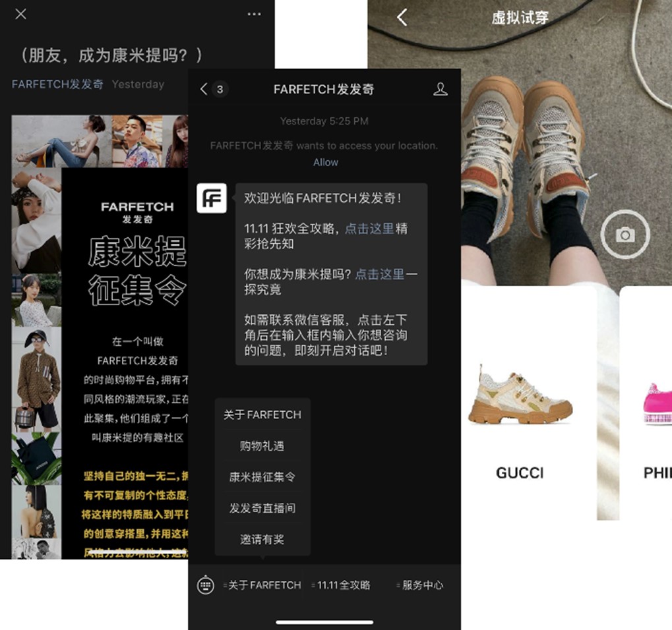The image size is (672, 630).
Task: Expand the 服务中心 bottom menu
Action: point(420,585)
